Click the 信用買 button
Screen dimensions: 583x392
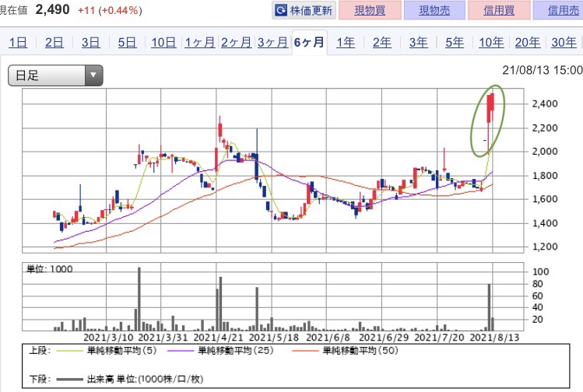[x=499, y=10]
